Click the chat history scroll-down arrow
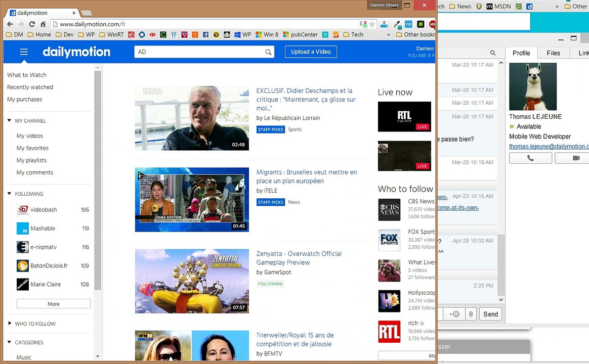 point(501,299)
